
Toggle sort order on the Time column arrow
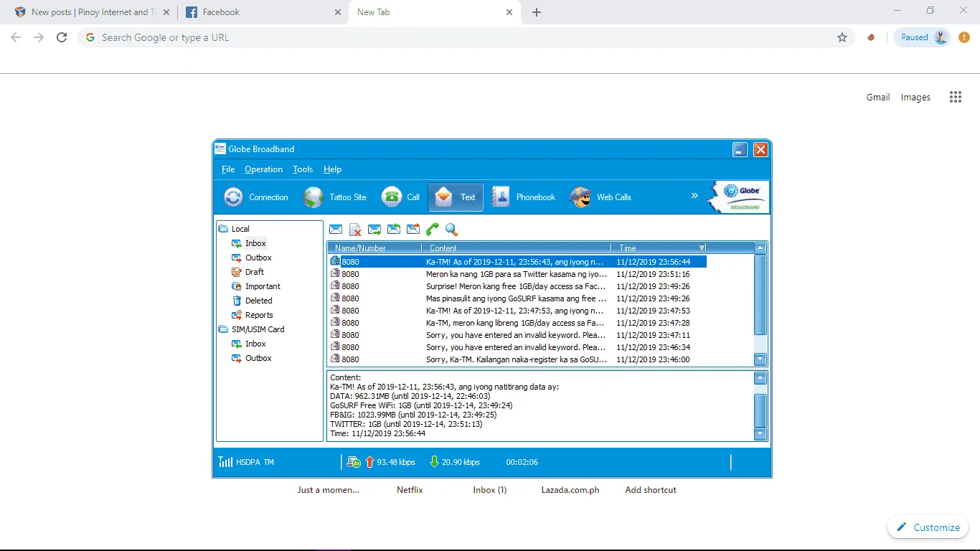[702, 248]
